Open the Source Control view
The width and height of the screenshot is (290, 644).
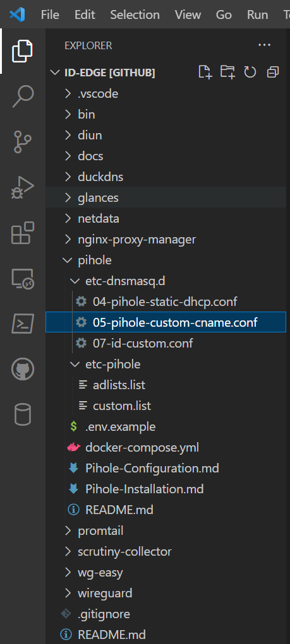[x=23, y=142]
